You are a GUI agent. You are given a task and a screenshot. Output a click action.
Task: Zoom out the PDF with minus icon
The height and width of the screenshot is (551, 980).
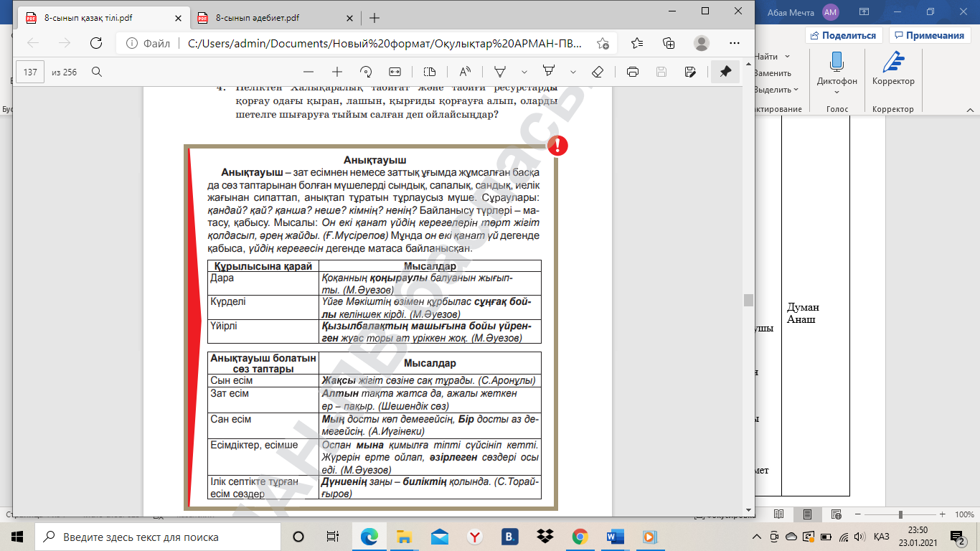click(308, 72)
